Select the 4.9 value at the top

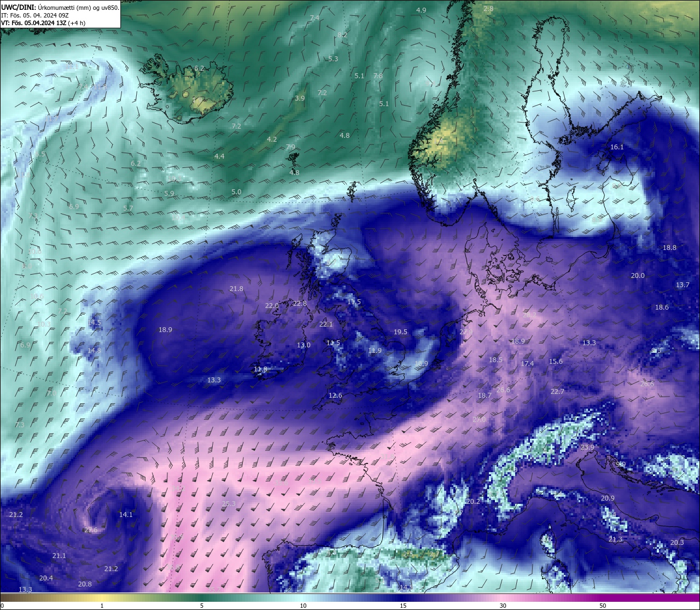tap(421, 10)
